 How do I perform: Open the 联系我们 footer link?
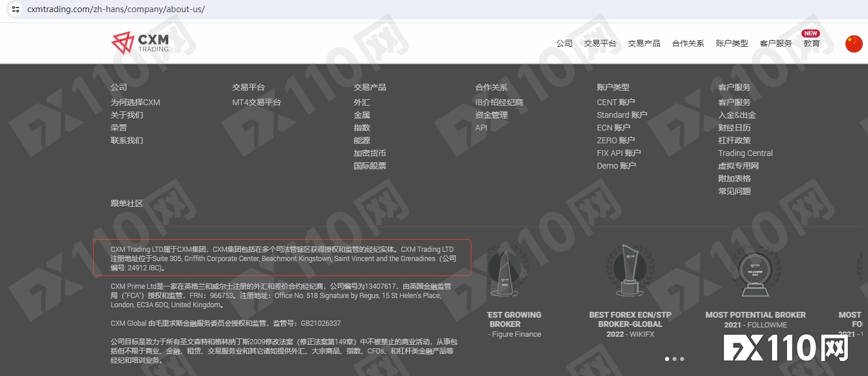click(127, 140)
